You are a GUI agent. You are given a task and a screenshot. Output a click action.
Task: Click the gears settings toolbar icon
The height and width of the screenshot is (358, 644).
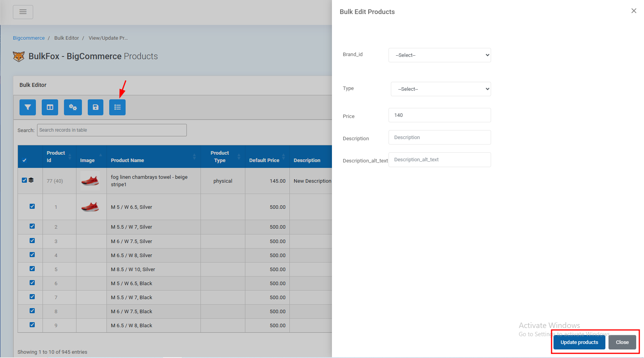(73, 107)
